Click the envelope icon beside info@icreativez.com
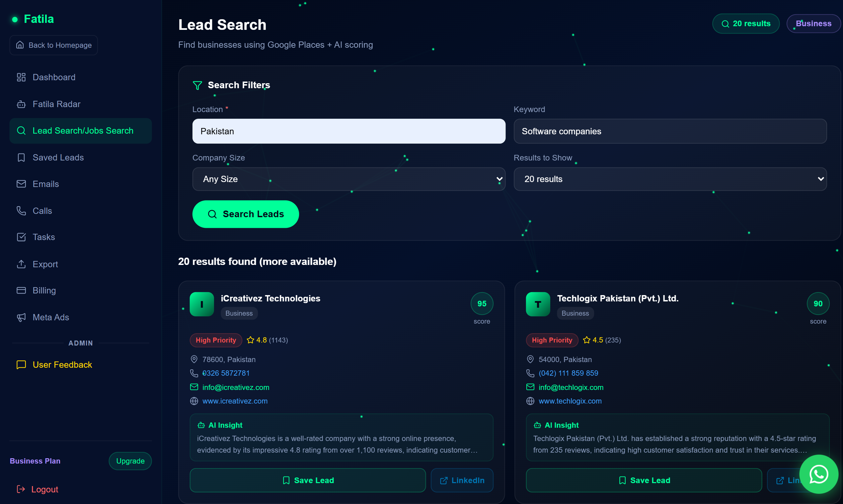The image size is (843, 504). [x=194, y=387]
